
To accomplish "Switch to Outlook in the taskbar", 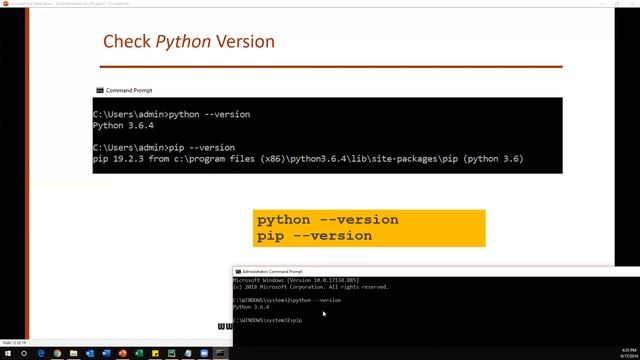I will coord(90,353).
